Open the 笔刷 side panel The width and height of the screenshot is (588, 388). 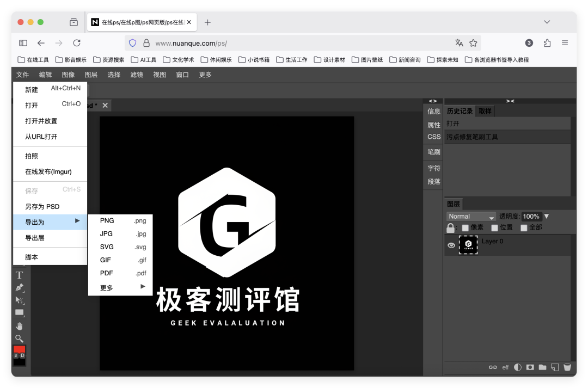click(x=434, y=152)
